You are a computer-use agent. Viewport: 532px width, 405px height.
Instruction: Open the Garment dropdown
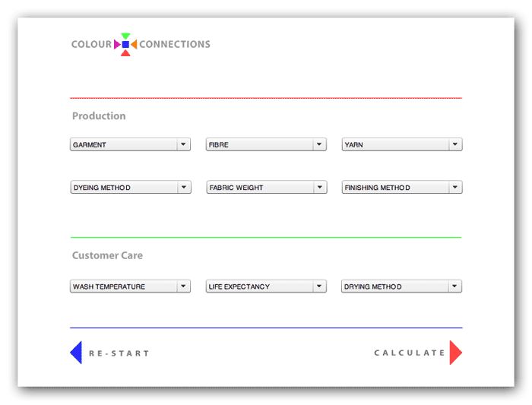click(x=130, y=144)
